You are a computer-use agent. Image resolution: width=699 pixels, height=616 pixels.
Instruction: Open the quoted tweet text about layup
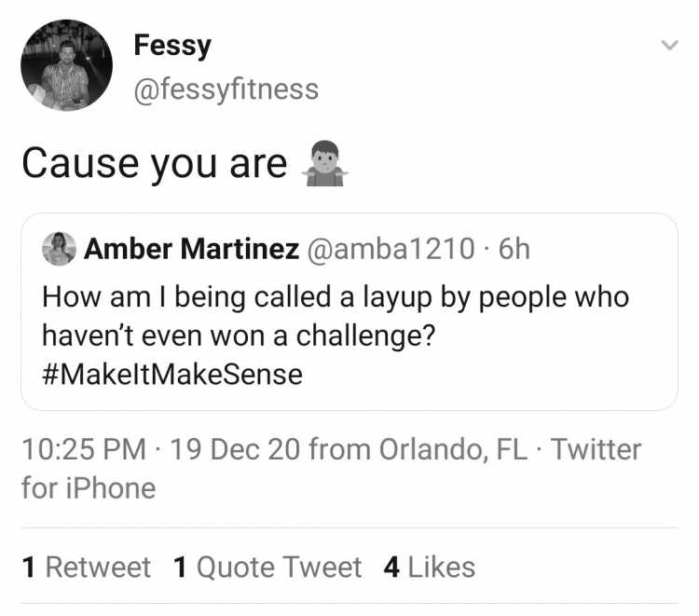336,335
